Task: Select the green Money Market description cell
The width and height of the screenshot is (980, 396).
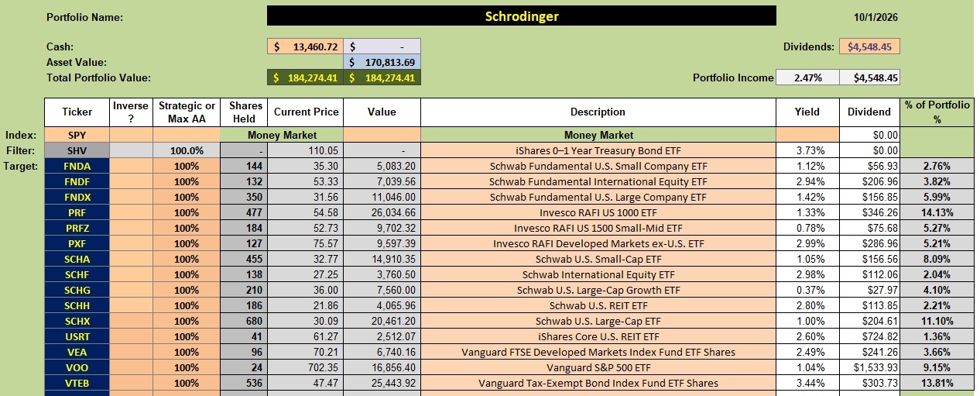Action: coord(598,135)
